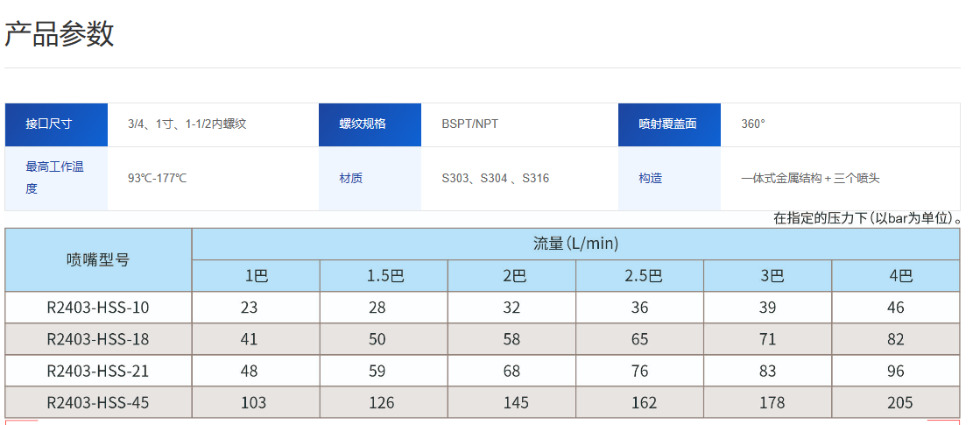Select the R2403-HSS-21 model name
The height and width of the screenshot is (425, 980).
pyautogui.click(x=98, y=371)
